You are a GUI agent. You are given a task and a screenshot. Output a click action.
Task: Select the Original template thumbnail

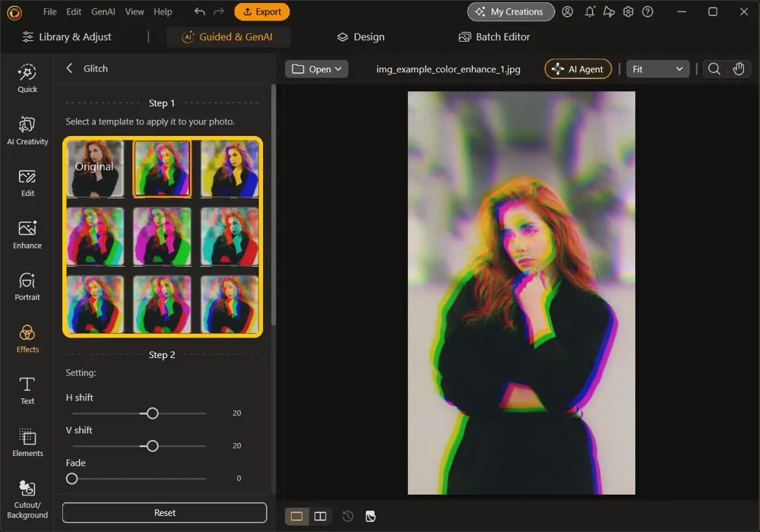[96, 169]
